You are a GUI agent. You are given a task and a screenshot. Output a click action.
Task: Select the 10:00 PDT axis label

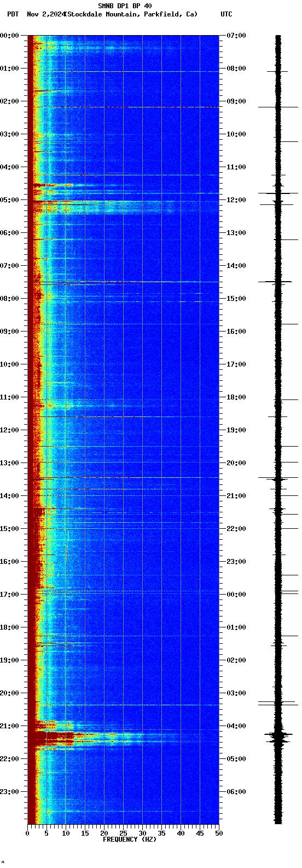[9, 364]
